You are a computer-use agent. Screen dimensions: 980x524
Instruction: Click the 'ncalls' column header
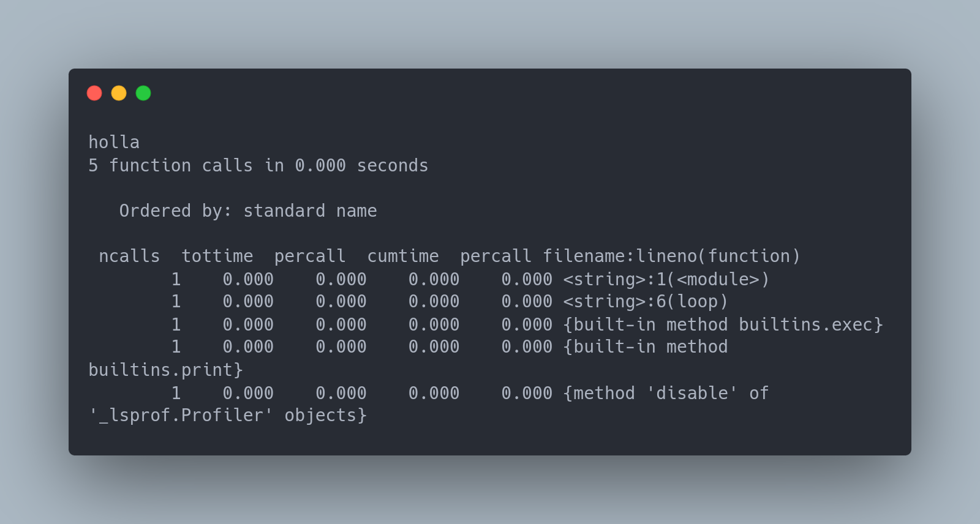tap(129, 256)
